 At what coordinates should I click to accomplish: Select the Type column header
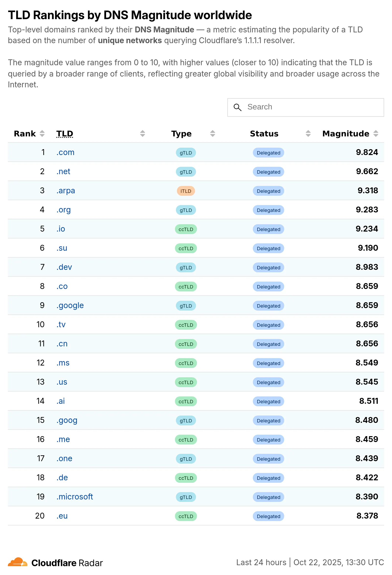click(181, 133)
